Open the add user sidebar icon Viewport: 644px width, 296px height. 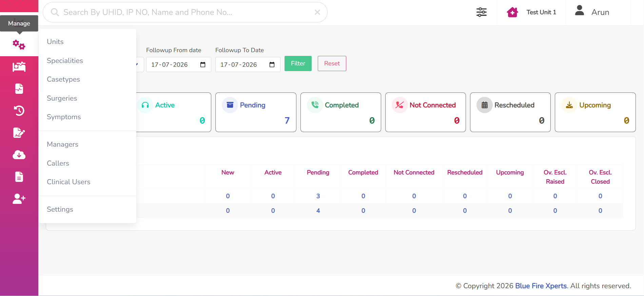19,199
